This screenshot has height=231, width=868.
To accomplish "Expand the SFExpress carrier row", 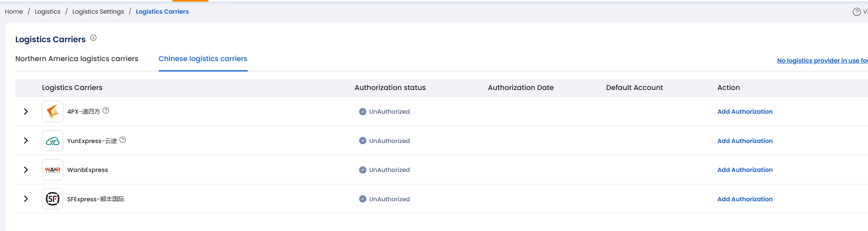I will [26, 199].
